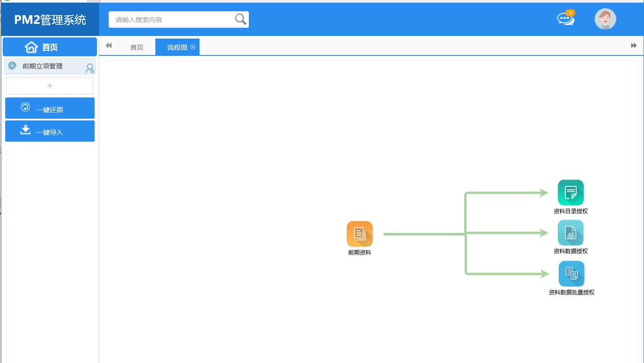Screen dimensions: 644x363
Task: Close the 流程图 tab
Action: pyautogui.click(x=193, y=47)
